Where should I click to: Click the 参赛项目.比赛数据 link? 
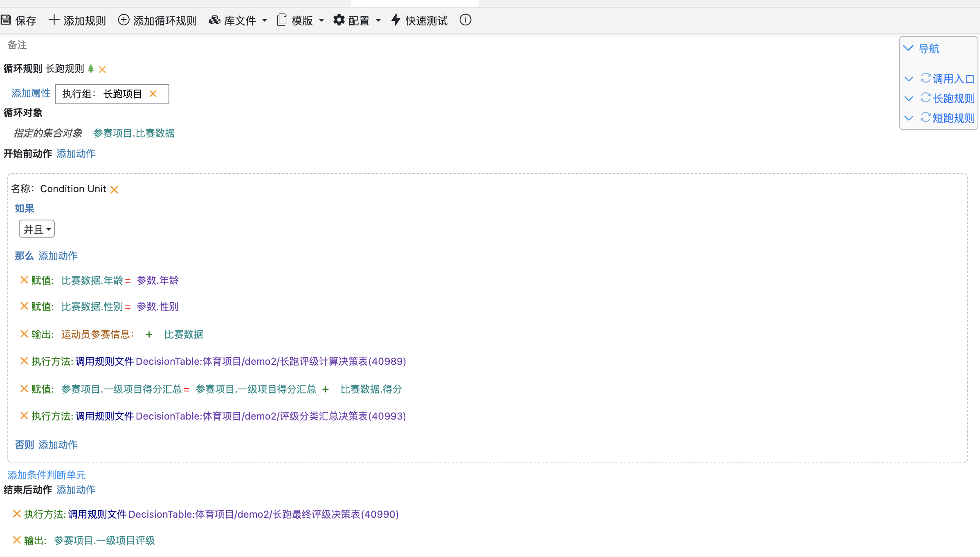[134, 133]
